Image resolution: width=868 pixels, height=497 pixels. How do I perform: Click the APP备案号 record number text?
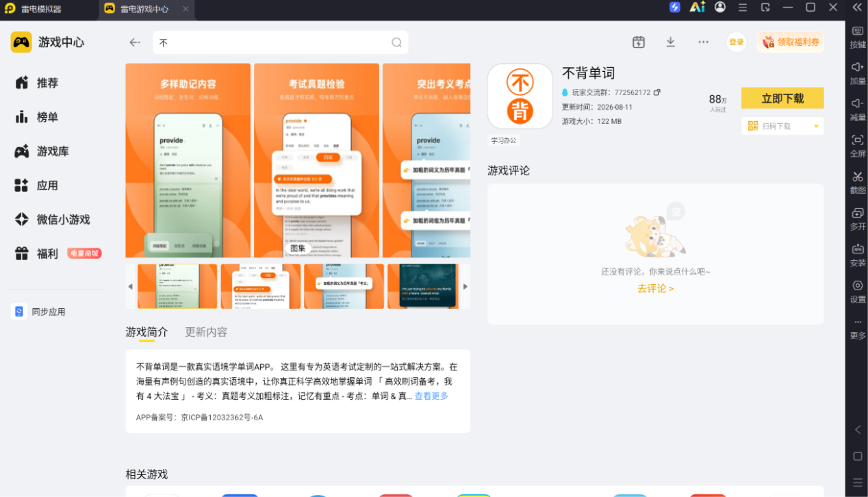pyautogui.click(x=199, y=417)
